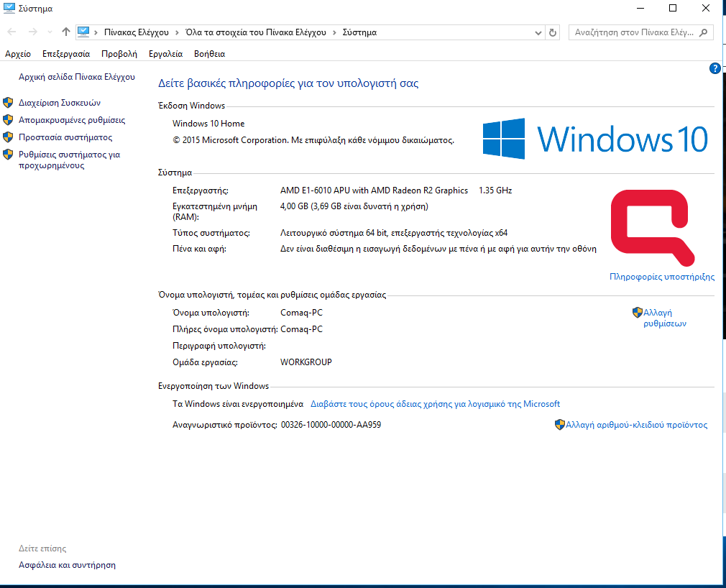Screen dimensions: 726x588
Task: Open the Προβολή menu
Action: pos(119,54)
